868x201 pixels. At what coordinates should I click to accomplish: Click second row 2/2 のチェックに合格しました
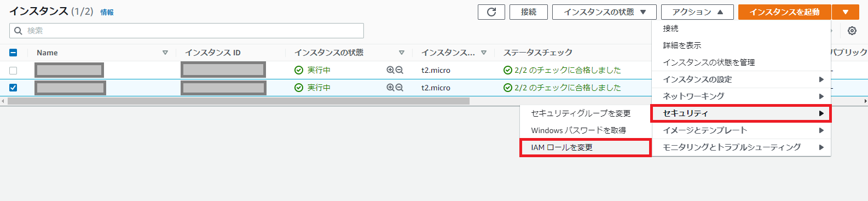click(568, 88)
